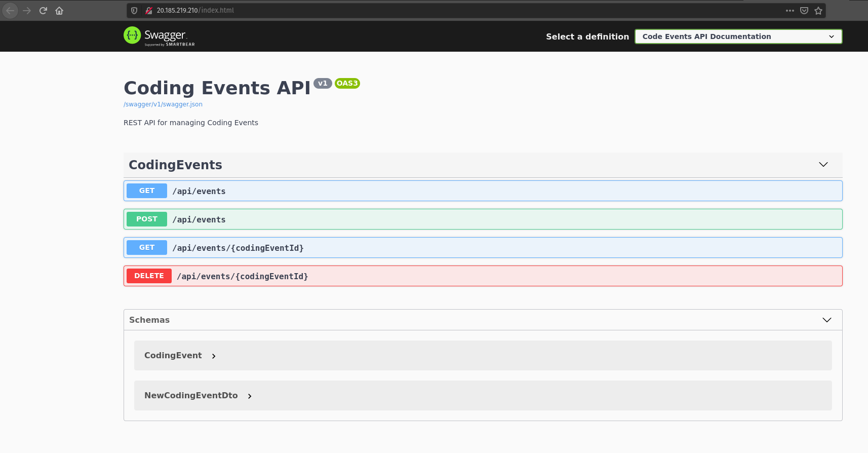
Task: Collapse the CodingEvents section chevron
Action: 823,165
